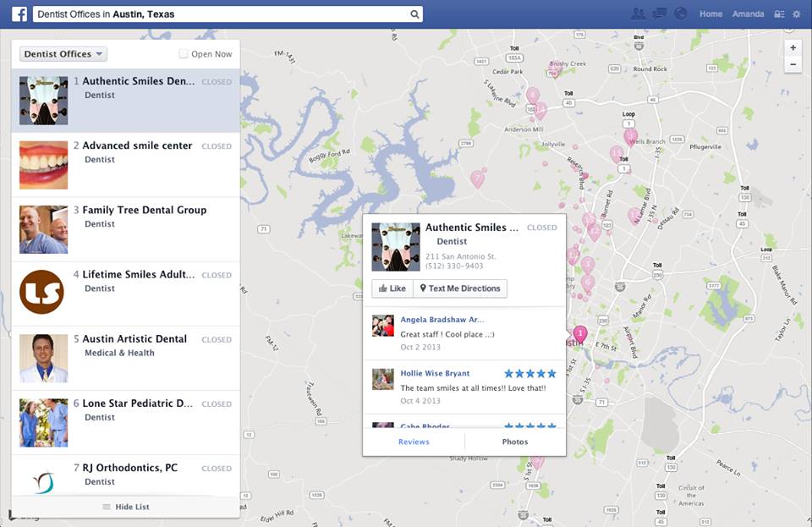Click the Text Me Directions button

460,288
